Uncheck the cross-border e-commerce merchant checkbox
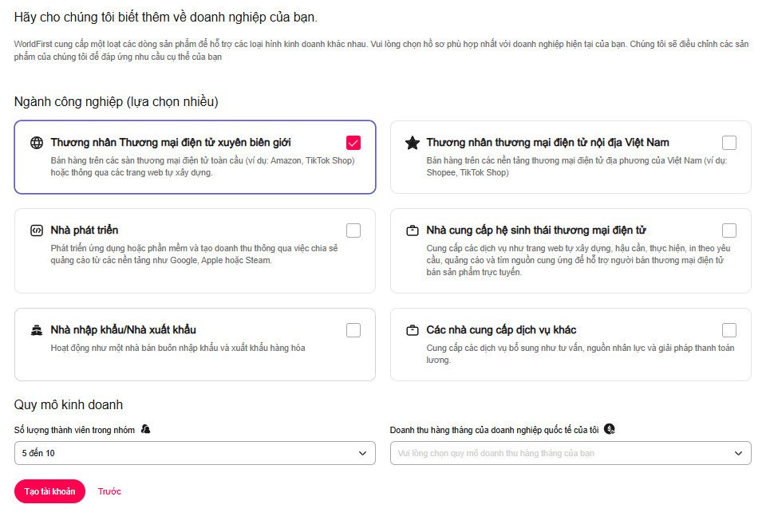The width and height of the screenshot is (766, 532). click(353, 143)
